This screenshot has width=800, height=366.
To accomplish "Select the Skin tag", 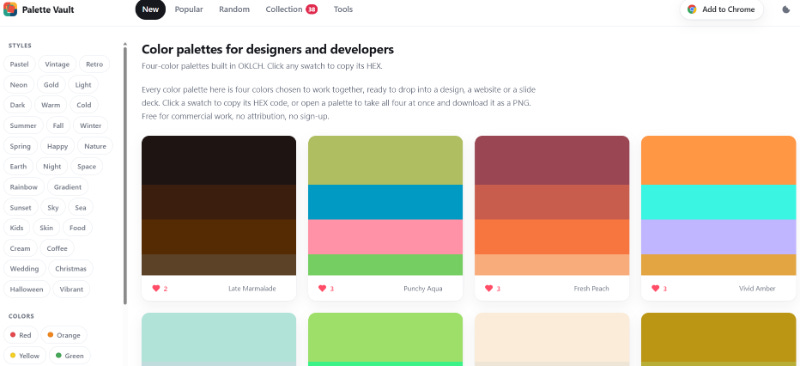I will (x=46, y=228).
